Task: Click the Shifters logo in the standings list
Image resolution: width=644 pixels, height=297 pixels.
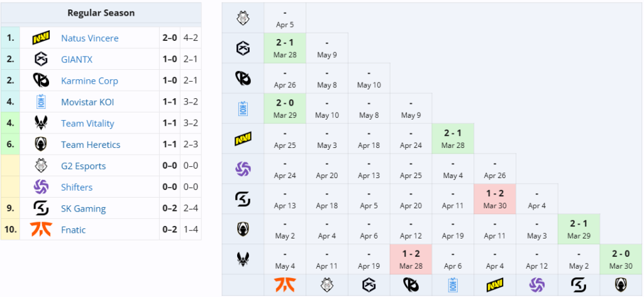Action: 41,188
